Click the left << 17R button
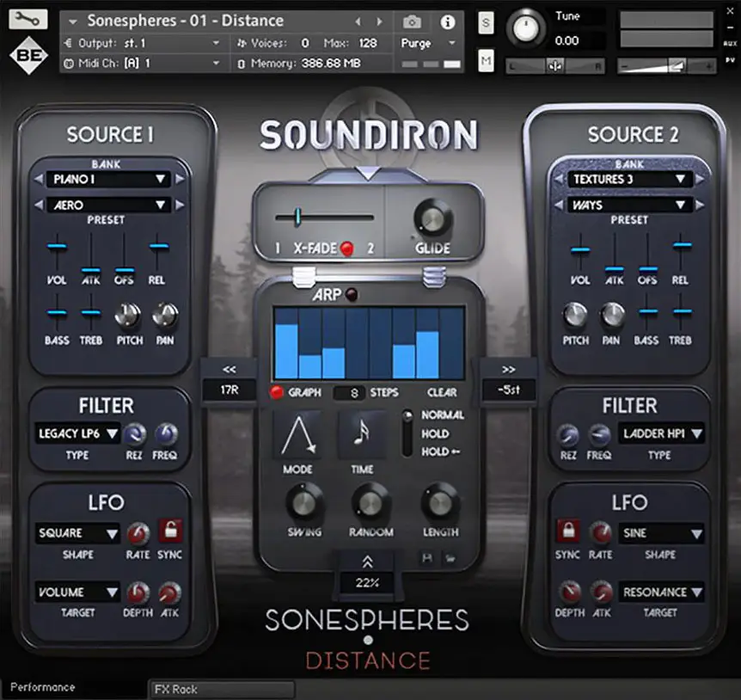The image size is (741, 700). click(230, 380)
